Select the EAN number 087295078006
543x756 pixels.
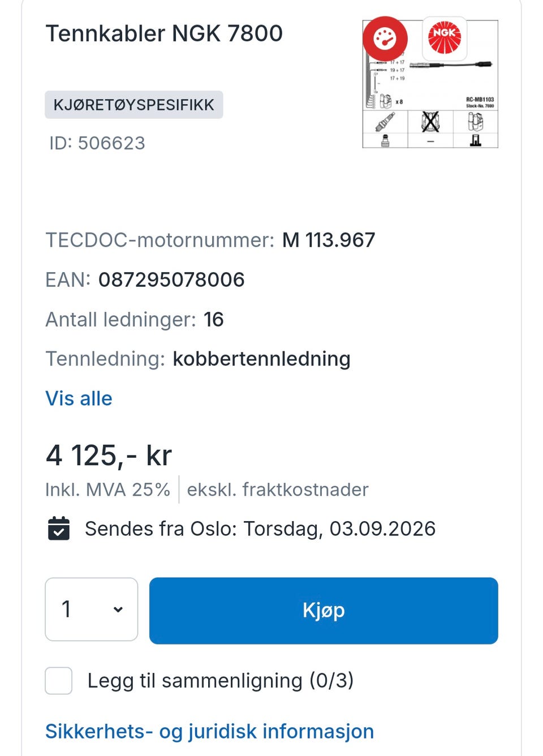click(x=171, y=280)
